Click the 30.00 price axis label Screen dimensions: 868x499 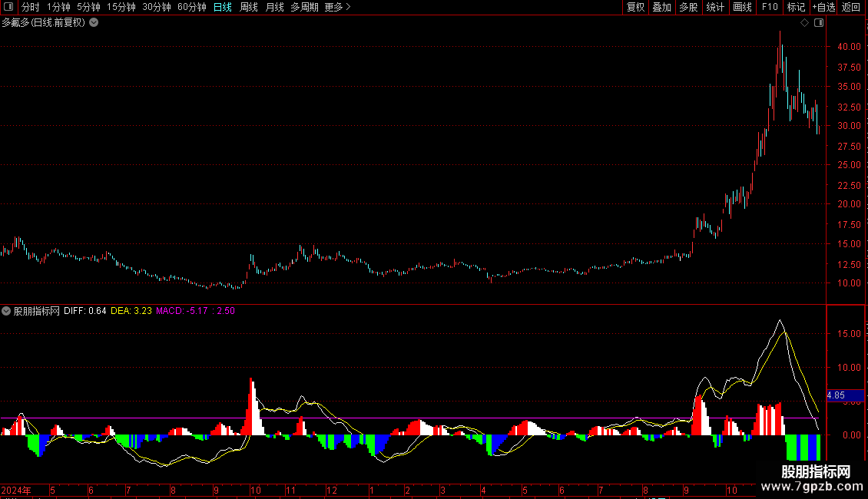click(x=849, y=126)
